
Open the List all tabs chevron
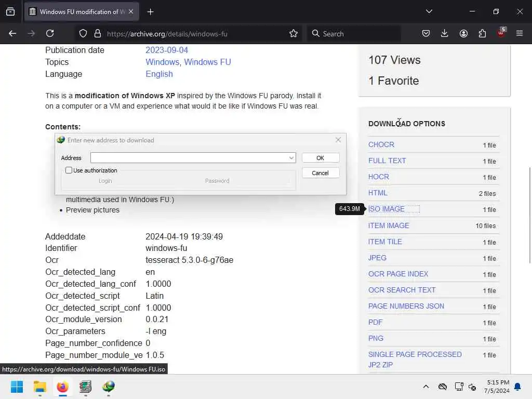(x=429, y=11)
